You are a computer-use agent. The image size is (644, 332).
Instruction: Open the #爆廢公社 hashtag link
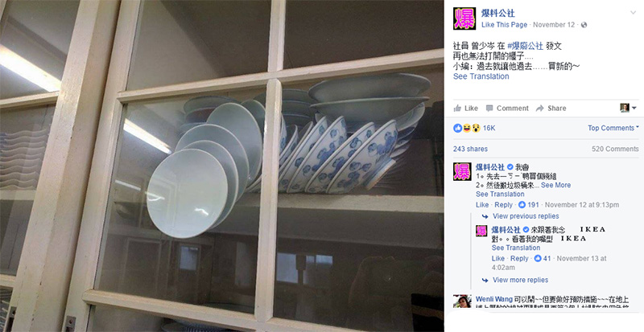[525, 47]
